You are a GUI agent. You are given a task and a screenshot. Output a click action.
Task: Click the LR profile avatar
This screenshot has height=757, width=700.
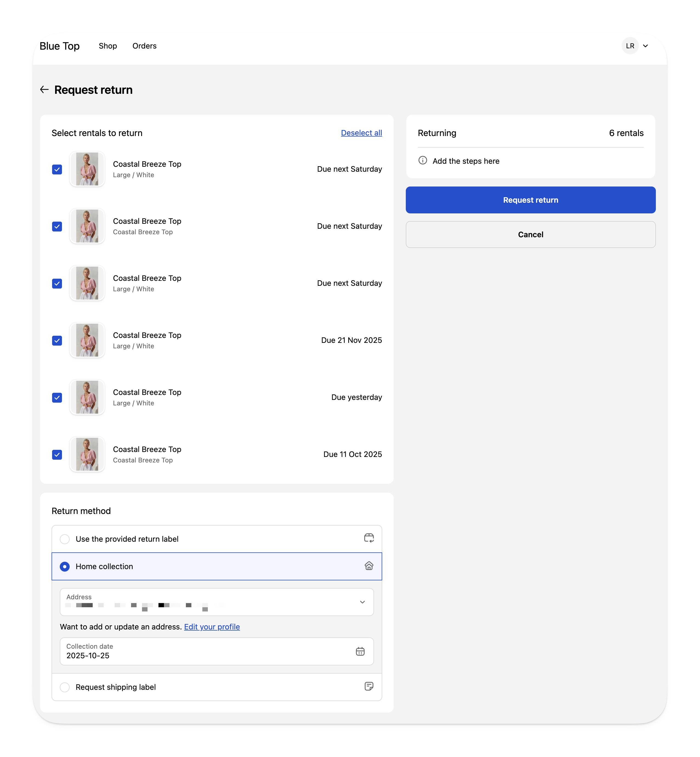(630, 46)
